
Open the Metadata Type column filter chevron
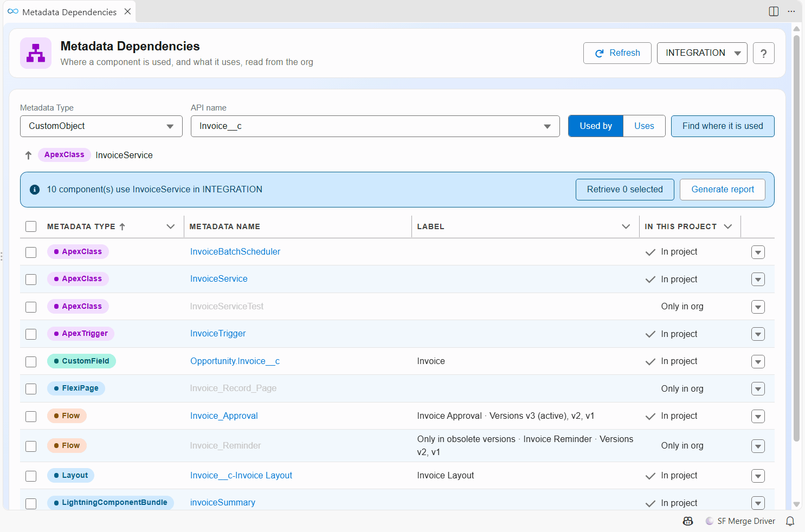pos(171,226)
